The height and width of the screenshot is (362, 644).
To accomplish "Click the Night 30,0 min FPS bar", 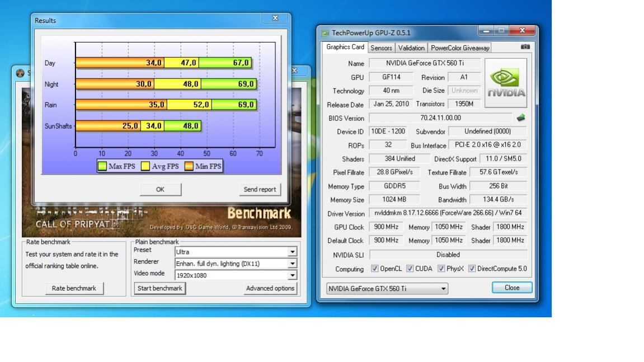I will (115, 84).
